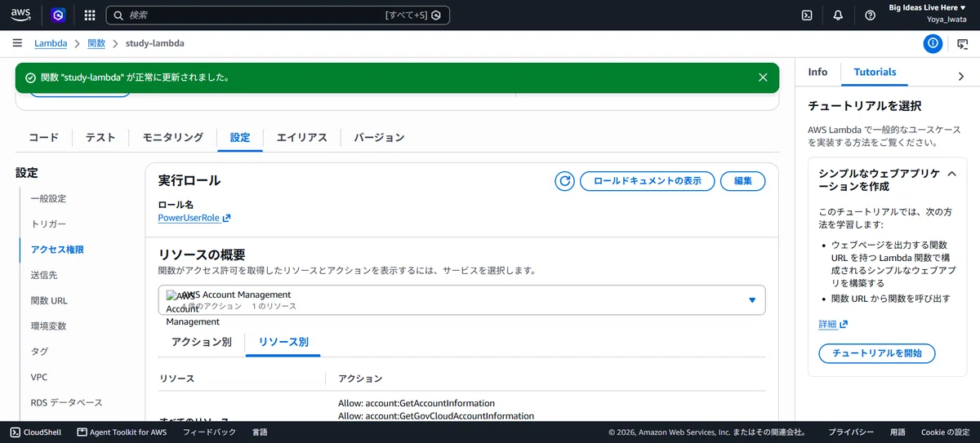Viewport: 980px width, 443px height.
Task: Select the Tutorials panel tab
Action: point(875,72)
